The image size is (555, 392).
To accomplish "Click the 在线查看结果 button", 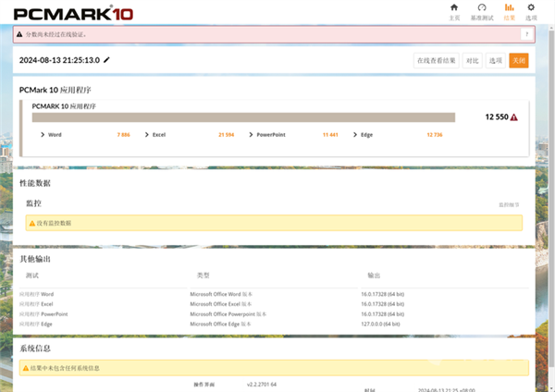I will click(436, 60).
